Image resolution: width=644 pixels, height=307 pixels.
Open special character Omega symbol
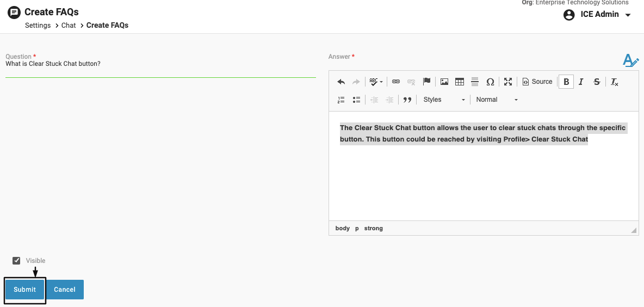(x=490, y=82)
